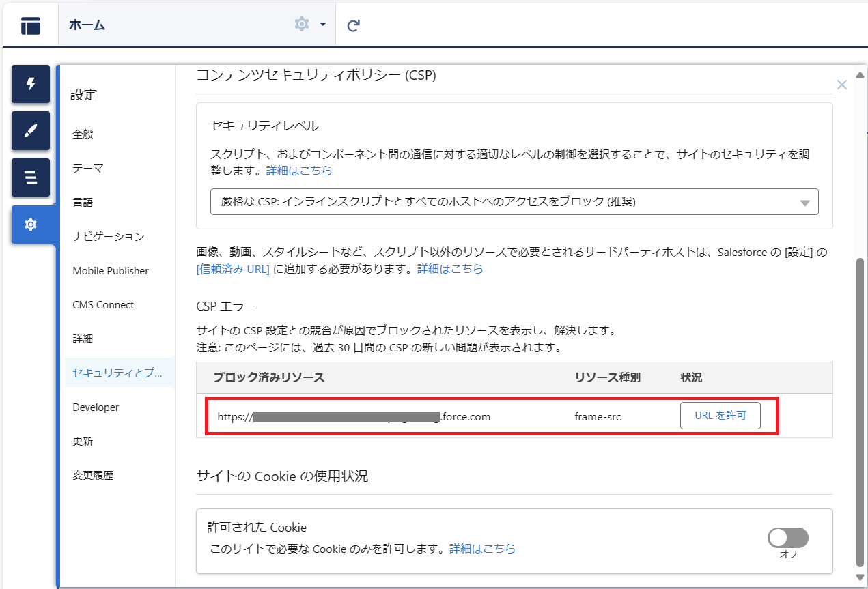Open the Theme paintbrush panel
The width and height of the screenshot is (868, 589).
[31, 131]
